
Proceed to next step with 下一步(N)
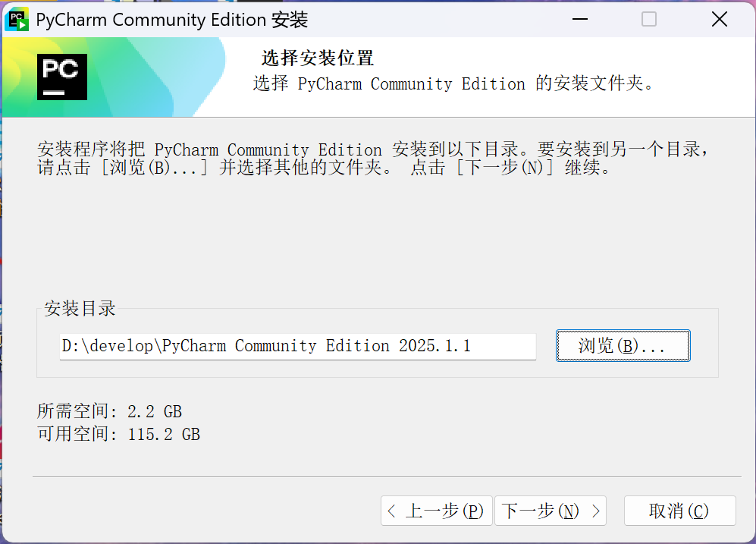click(x=551, y=511)
